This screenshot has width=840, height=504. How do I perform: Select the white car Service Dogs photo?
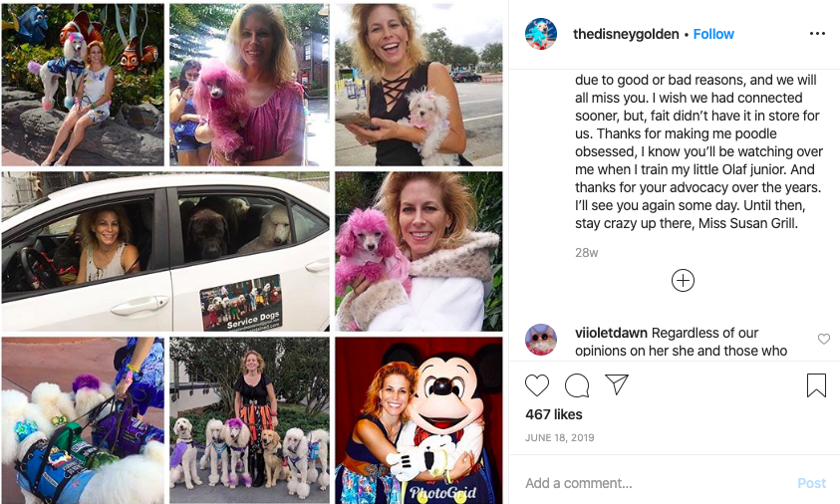pos(165,251)
